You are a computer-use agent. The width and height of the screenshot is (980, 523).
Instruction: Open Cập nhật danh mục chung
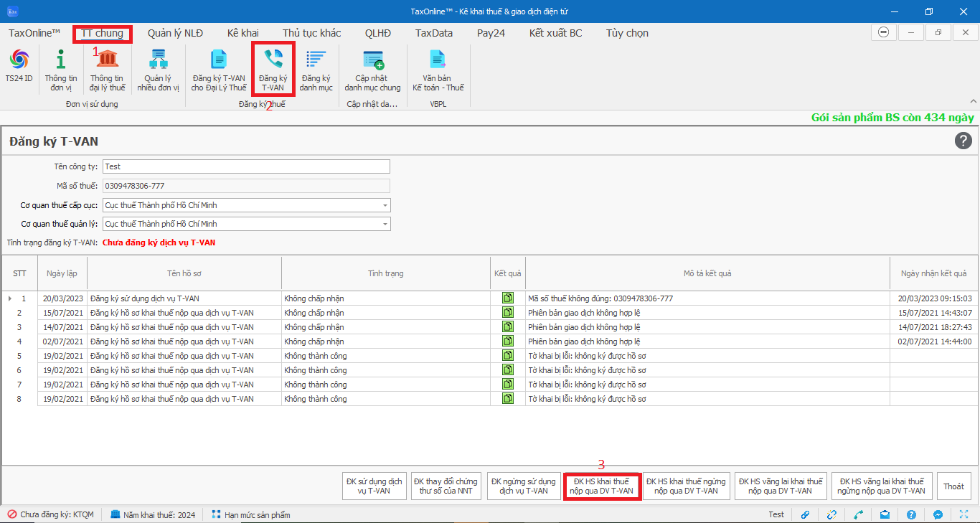tap(372, 70)
